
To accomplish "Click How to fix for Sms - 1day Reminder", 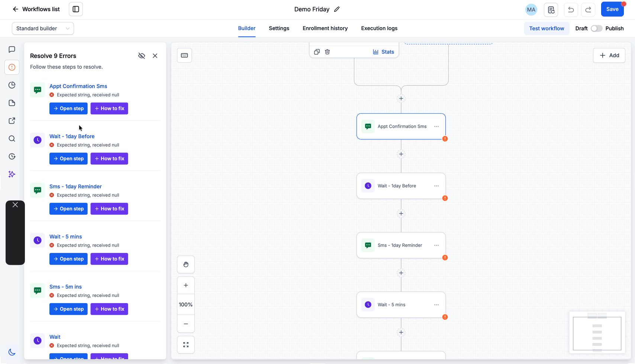I will click(109, 209).
